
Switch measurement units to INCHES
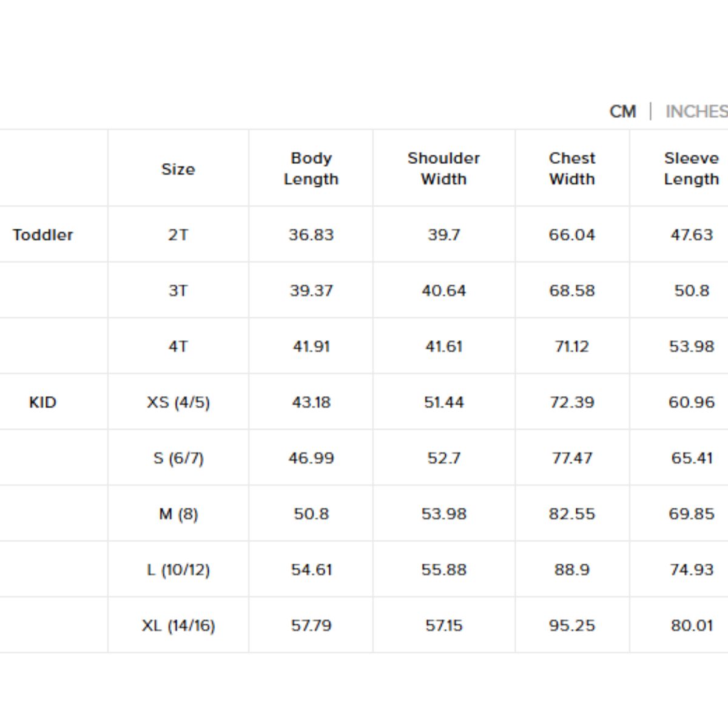(696, 112)
